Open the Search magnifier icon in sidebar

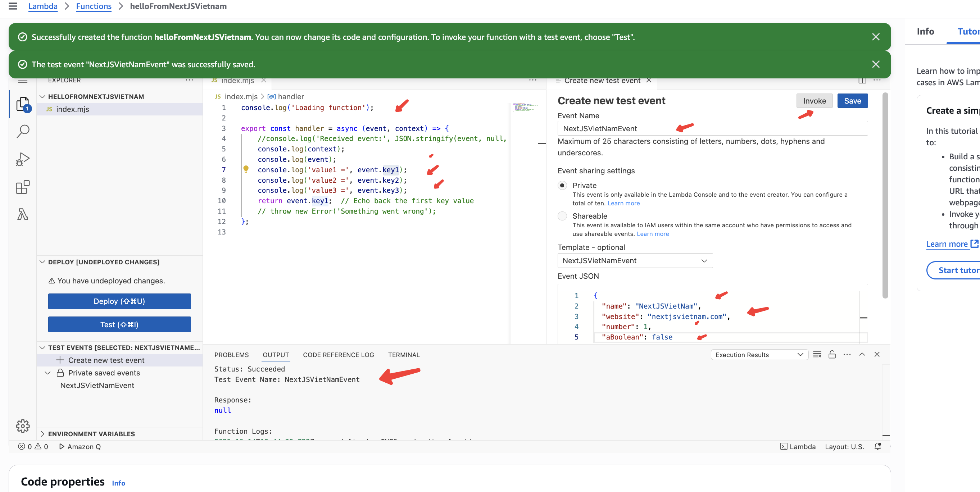click(22, 132)
